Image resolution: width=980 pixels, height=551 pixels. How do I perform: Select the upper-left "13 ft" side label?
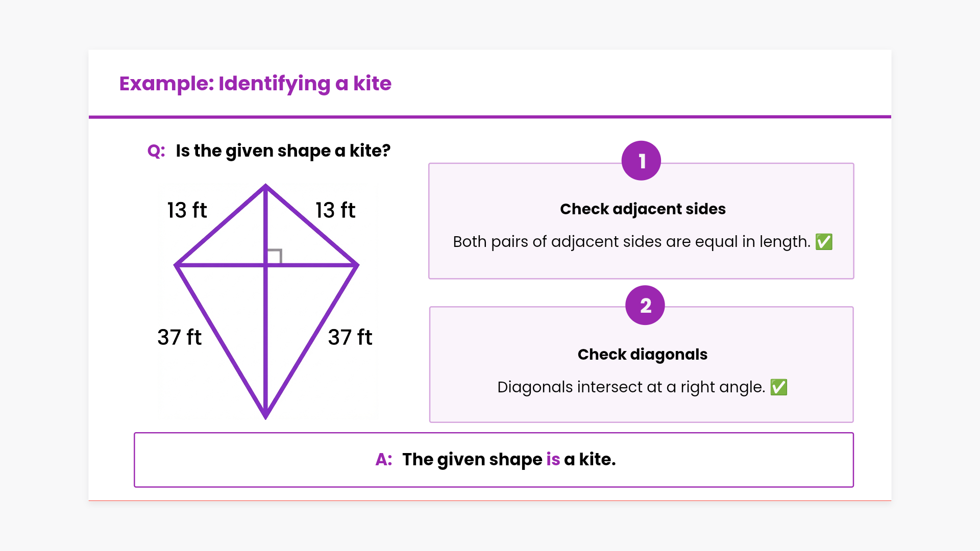pos(187,210)
